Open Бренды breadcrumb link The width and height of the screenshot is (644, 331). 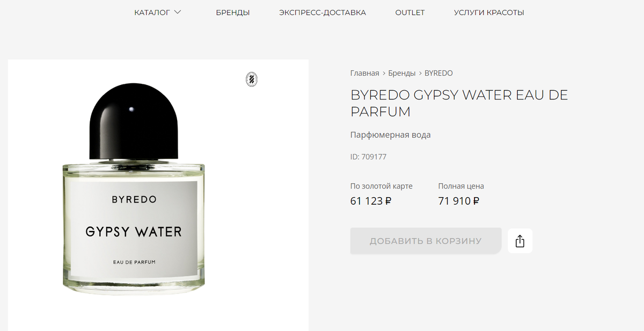tap(402, 73)
